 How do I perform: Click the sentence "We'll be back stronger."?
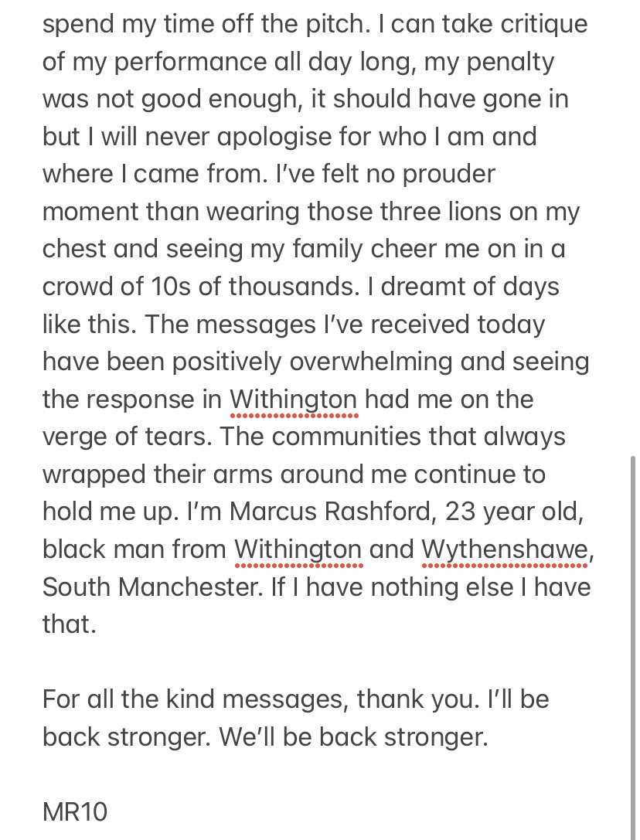click(x=353, y=737)
